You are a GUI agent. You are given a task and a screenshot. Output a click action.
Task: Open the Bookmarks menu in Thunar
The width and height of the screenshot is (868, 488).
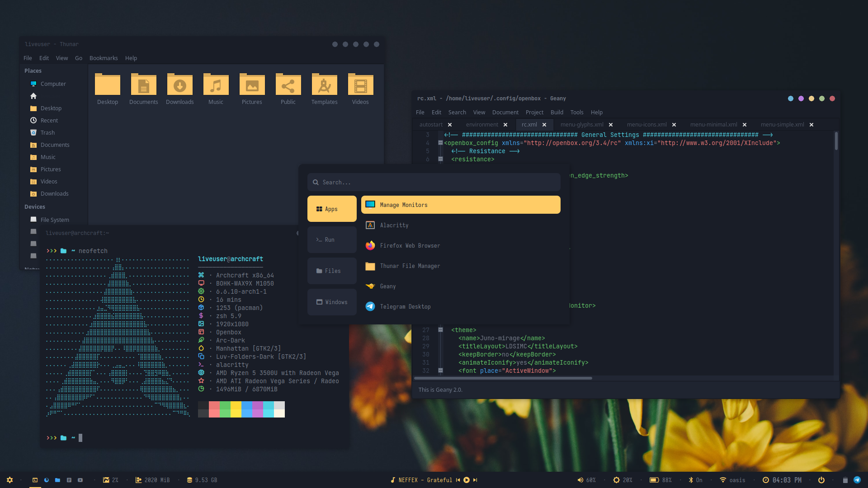[x=104, y=58]
